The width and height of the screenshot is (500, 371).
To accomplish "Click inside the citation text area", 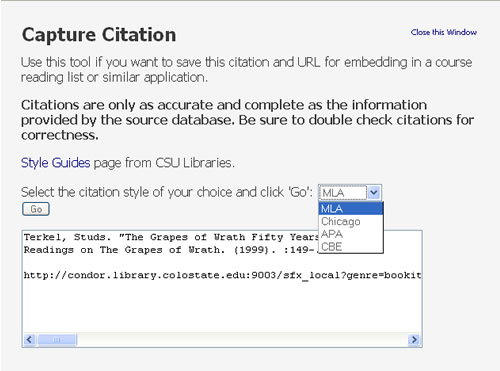I will (222, 289).
